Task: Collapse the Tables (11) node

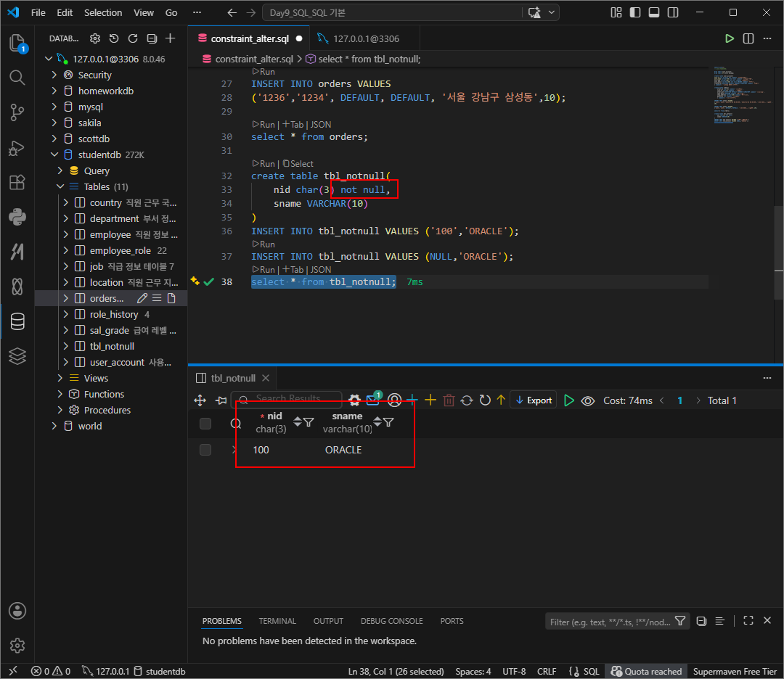Action: coord(60,186)
